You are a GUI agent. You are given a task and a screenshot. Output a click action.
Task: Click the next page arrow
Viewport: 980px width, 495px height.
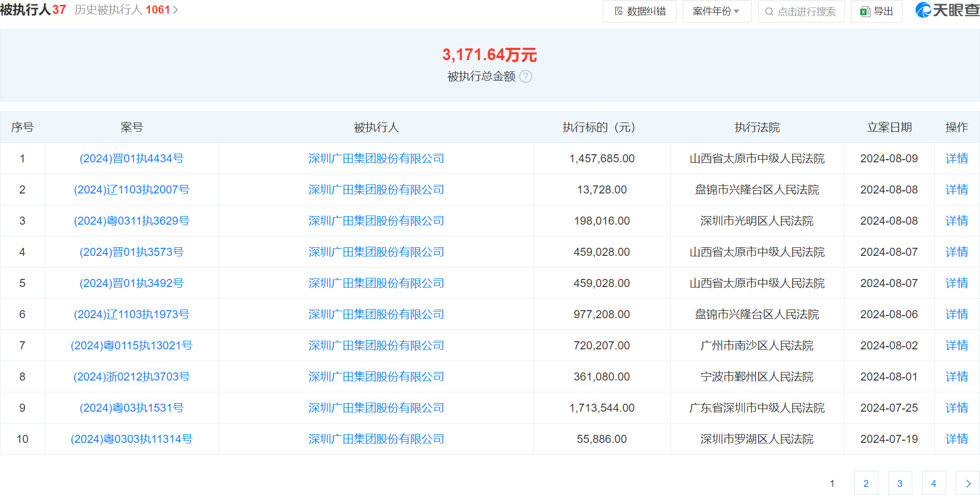pyautogui.click(x=968, y=483)
